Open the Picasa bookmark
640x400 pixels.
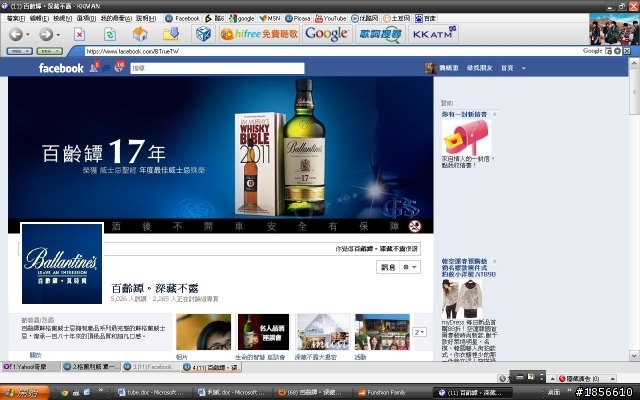pos(298,18)
